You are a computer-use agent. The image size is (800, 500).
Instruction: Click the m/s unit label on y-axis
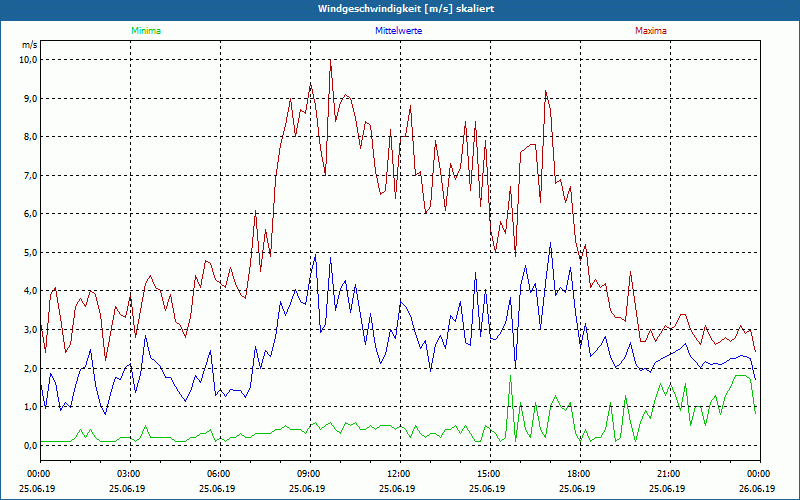point(28,45)
